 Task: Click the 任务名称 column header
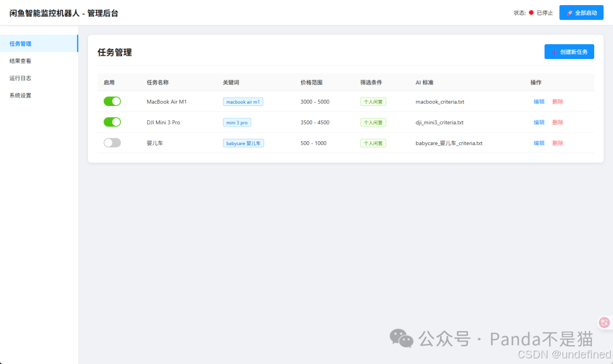tap(158, 82)
